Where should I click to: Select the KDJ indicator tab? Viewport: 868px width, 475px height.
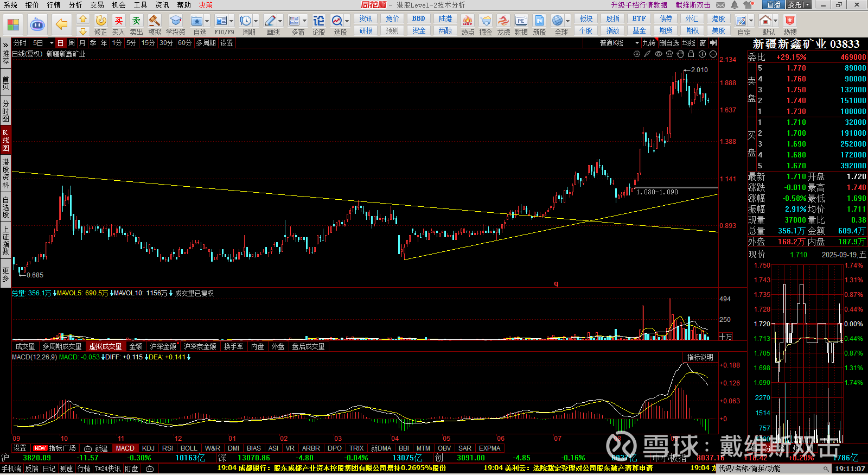point(148,448)
